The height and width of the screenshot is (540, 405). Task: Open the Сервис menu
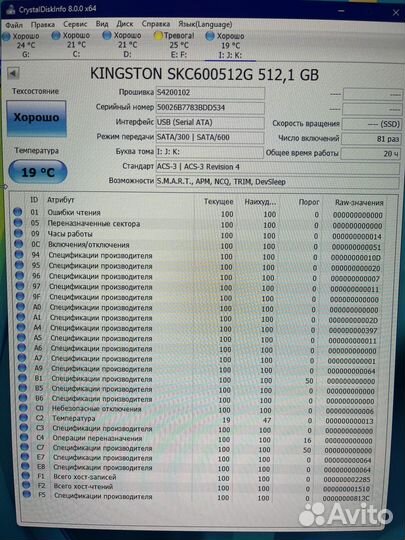tap(75, 24)
